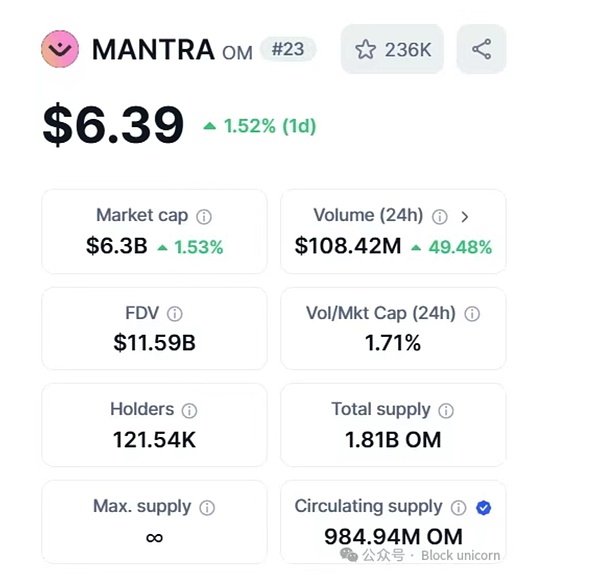Click info icon beside Total supply
This screenshot has width=600, height=584.
point(446,410)
